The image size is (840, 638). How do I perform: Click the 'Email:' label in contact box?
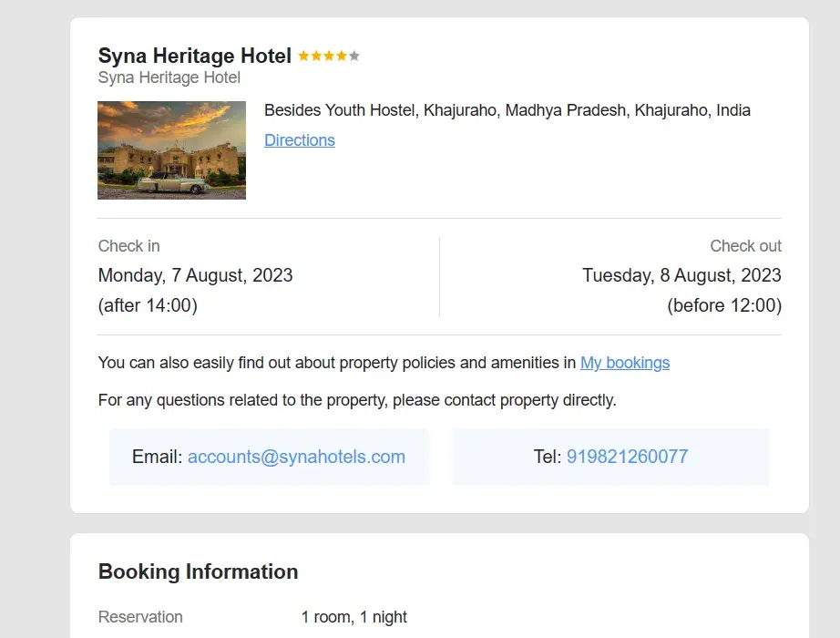(158, 457)
